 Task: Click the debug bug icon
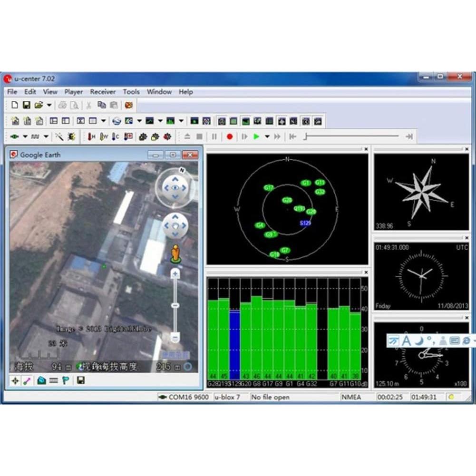[x=71, y=136]
